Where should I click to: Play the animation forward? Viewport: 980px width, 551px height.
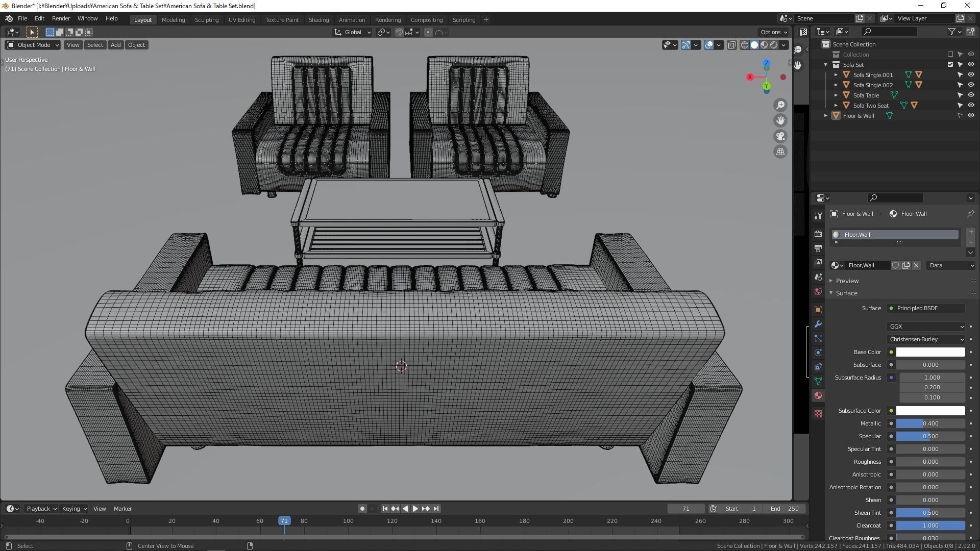coord(415,509)
